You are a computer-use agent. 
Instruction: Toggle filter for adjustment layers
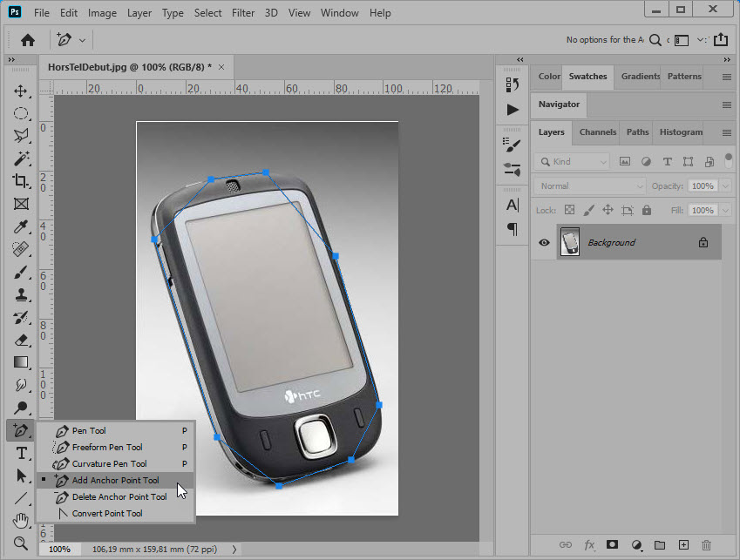coord(646,162)
